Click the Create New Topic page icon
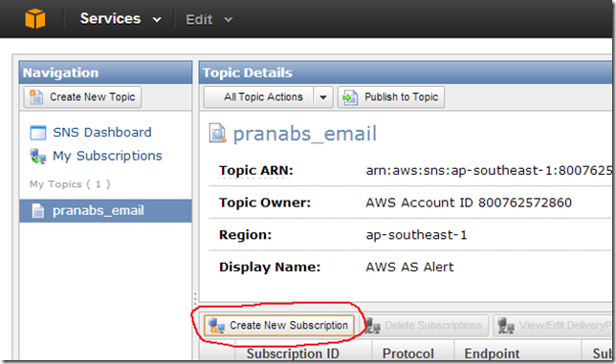Viewport: 616px width, 364px height. click(x=36, y=96)
